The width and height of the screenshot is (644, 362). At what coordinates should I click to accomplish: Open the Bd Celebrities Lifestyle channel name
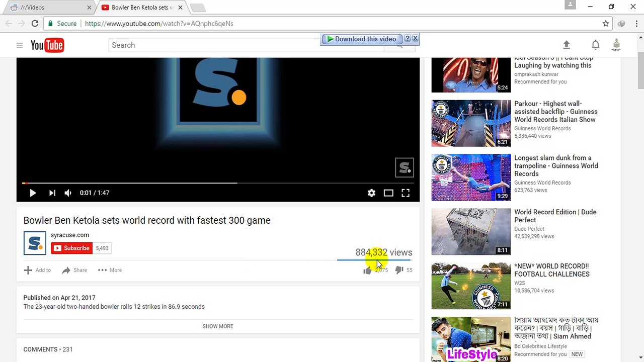pyautogui.click(x=540, y=346)
